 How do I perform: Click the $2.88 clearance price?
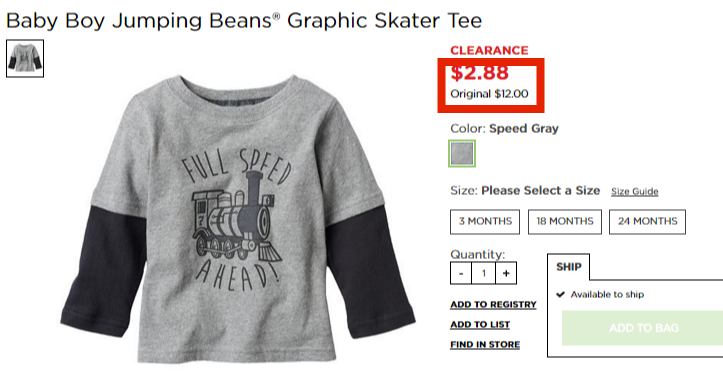(480, 72)
